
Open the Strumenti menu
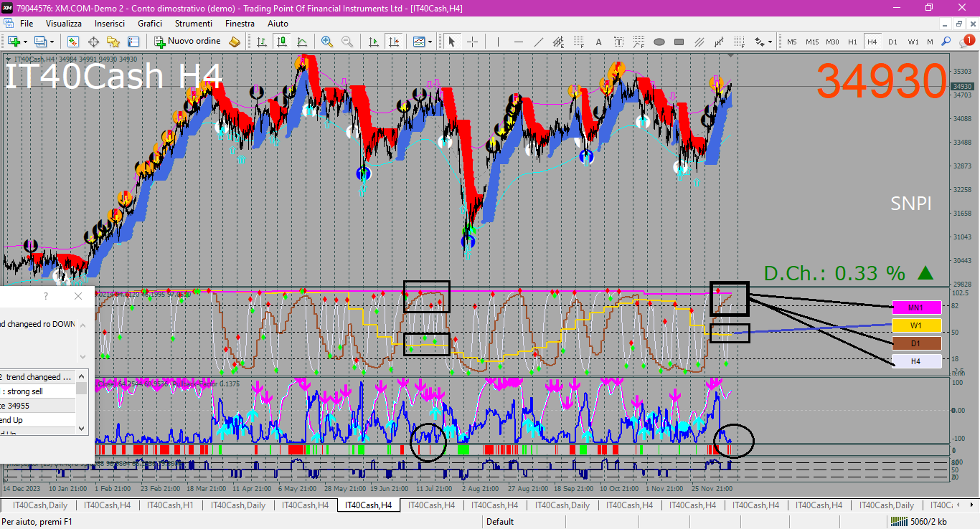tap(194, 23)
